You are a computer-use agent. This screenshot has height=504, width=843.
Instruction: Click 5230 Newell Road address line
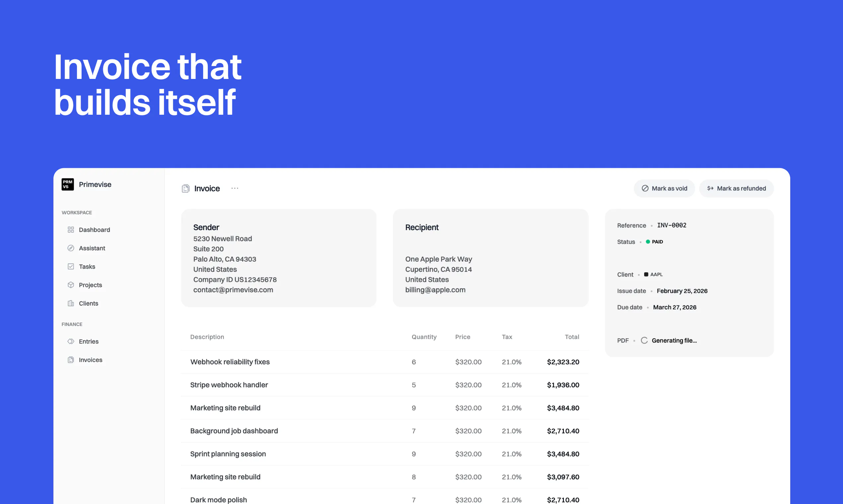[223, 239]
